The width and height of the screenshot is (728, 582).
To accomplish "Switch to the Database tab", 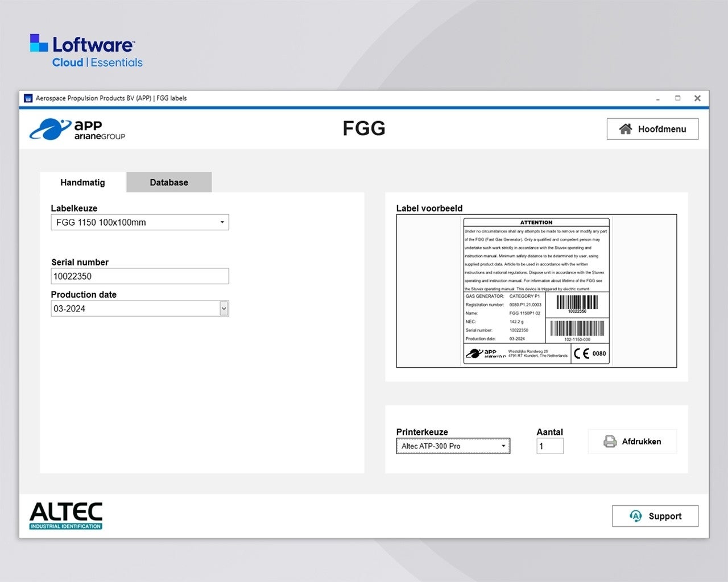I will coord(169,182).
